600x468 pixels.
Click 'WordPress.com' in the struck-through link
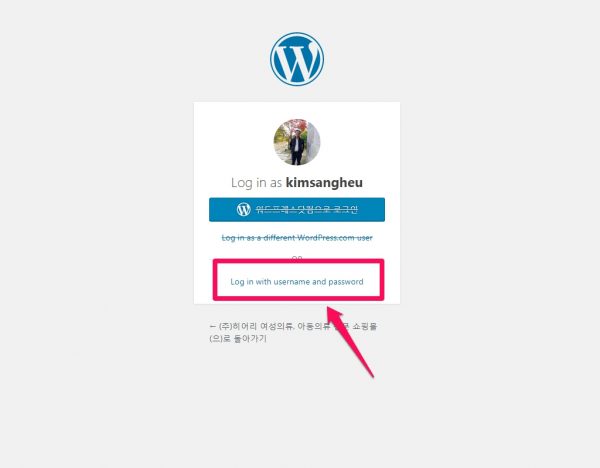(326, 238)
